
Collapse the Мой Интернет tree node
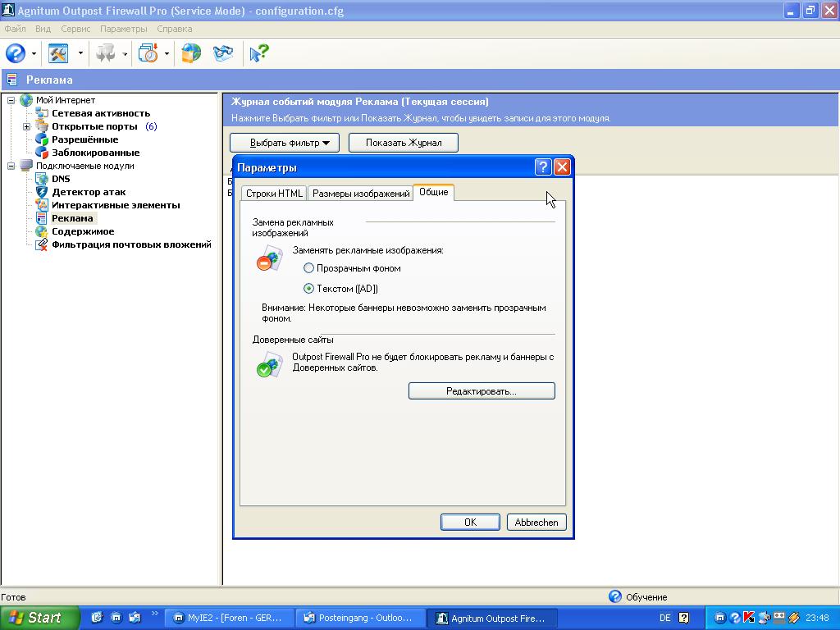tap(11, 100)
